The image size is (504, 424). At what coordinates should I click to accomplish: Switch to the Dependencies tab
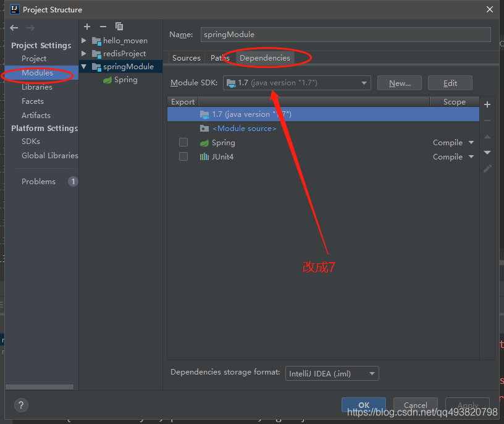pos(264,58)
